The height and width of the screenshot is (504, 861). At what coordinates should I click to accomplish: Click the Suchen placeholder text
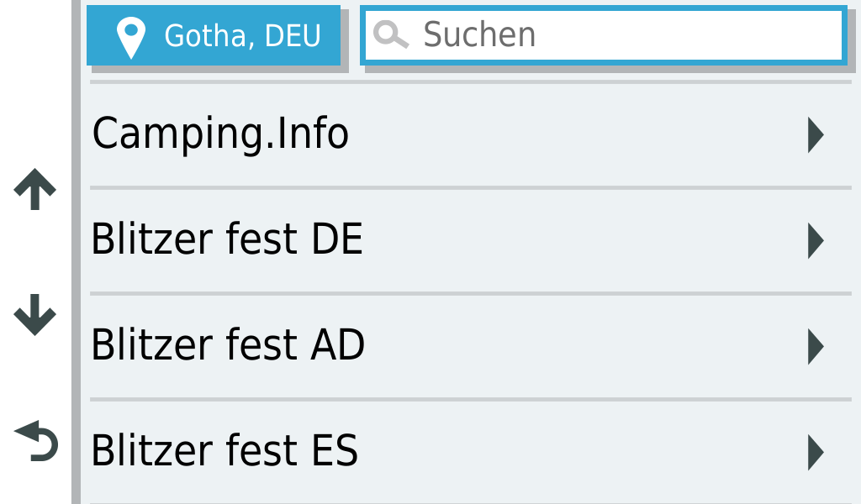pyautogui.click(x=479, y=35)
